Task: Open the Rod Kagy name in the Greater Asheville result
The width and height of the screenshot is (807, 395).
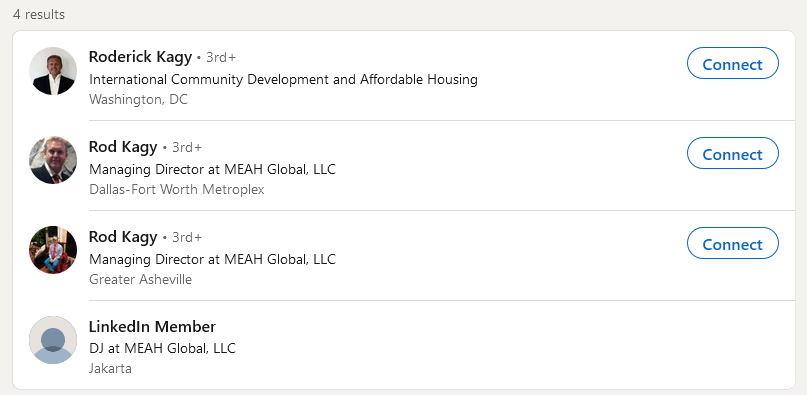Action: (x=123, y=237)
